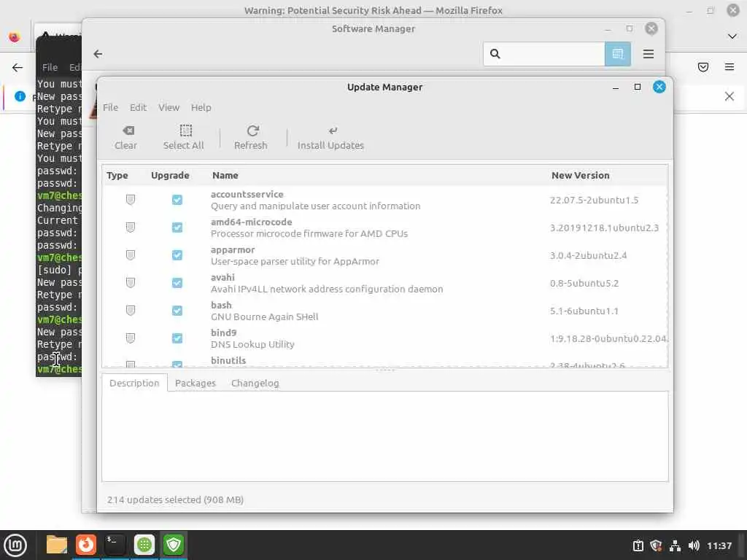Image resolution: width=747 pixels, height=560 pixels.
Task: Click Install Updates button
Action: point(330,138)
